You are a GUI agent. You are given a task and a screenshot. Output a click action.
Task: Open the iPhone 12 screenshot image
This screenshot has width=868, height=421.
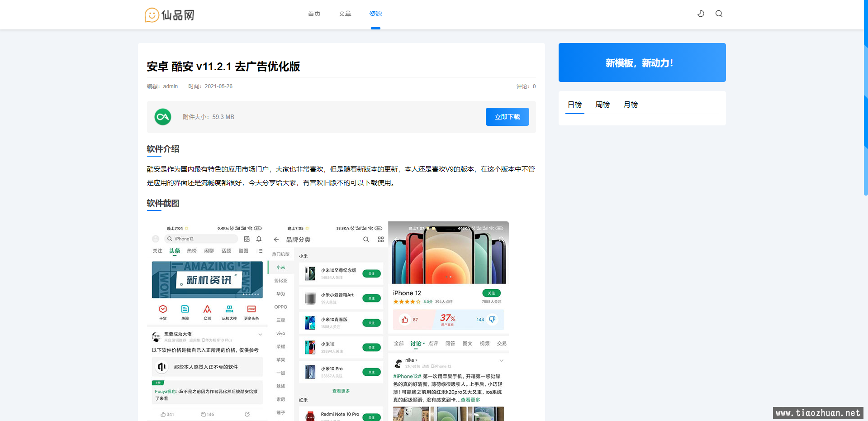point(448,321)
